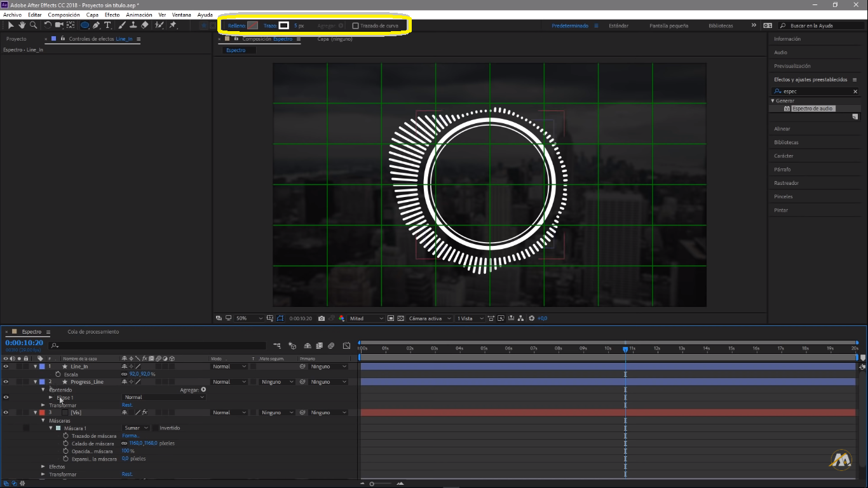Image resolution: width=868 pixels, height=488 pixels.
Task: Click the Forma... mask path link
Action: [130, 436]
